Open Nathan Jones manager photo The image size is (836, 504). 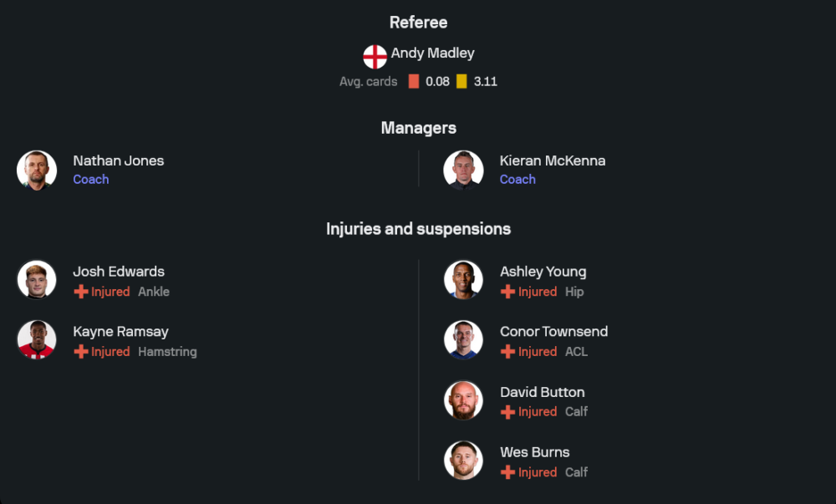pyautogui.click(x=37, y=170)
